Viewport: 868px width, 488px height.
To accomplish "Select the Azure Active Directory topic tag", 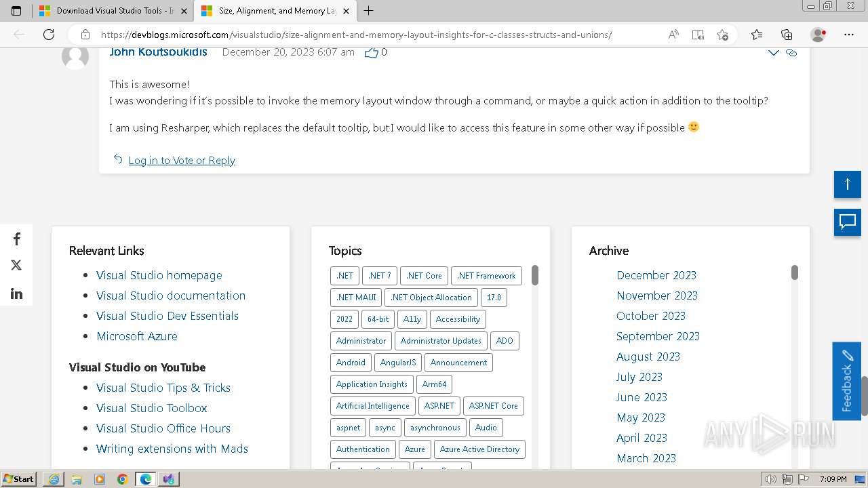I will 479,449.
